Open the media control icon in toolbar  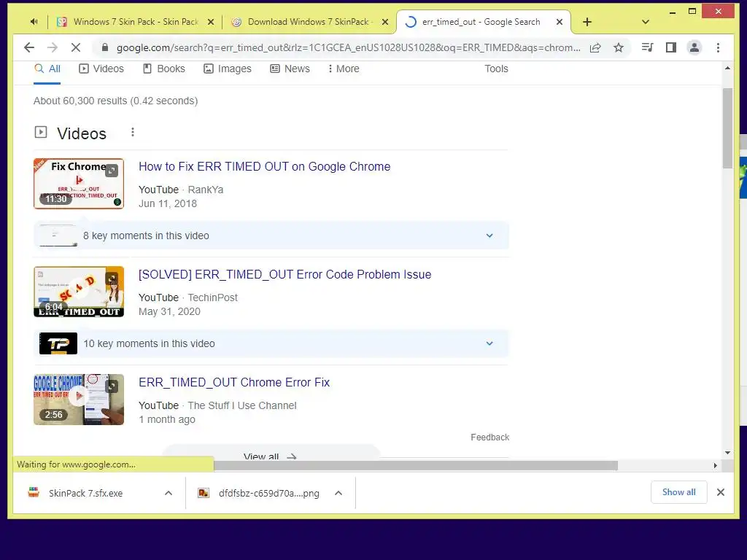(648, 47)
